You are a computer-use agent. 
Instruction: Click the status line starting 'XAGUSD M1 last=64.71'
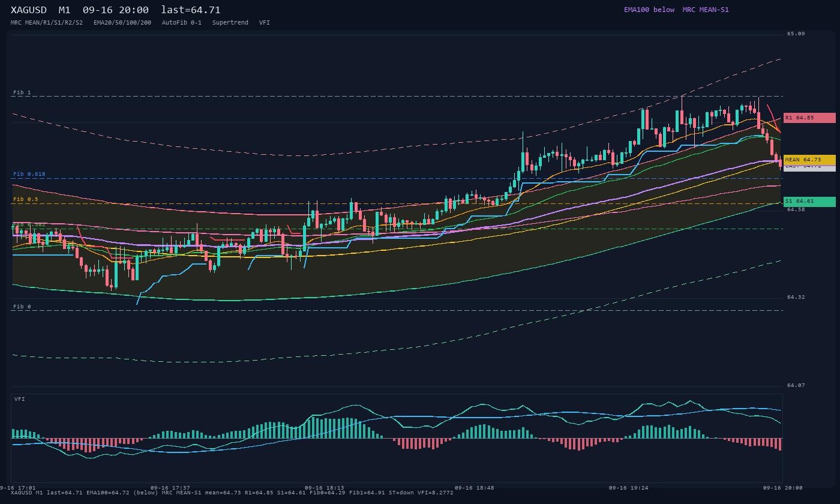tap(232, 493)
